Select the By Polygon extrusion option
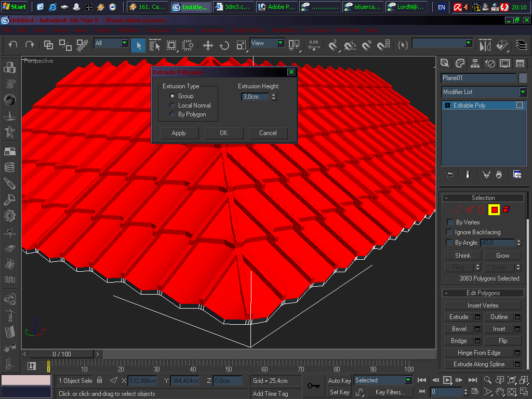The width and height of the screenshot is (532, 399). click(173, 114)
